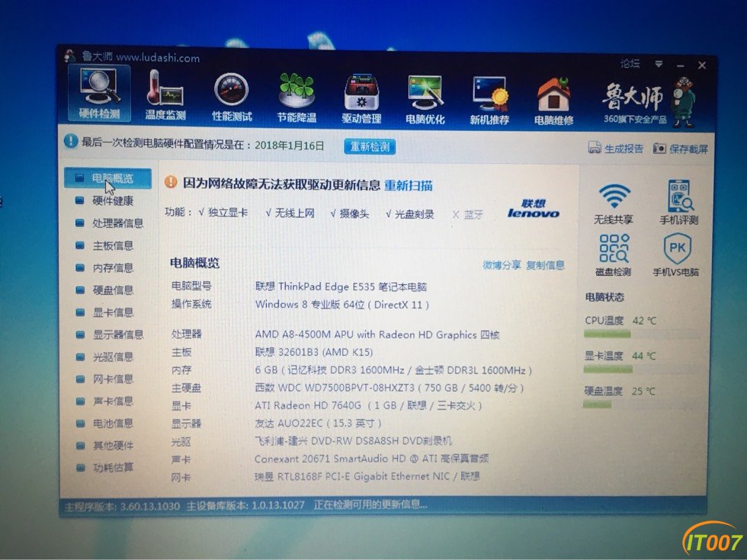This screenshot has width=747, height=560.
Task: Click the orange warning icon beside network error
Action: pyautogui.click(x=171, y=182)
